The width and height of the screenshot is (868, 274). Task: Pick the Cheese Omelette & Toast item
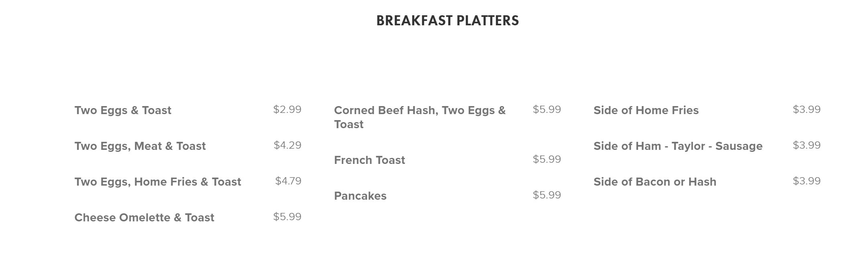pos(144,218)
